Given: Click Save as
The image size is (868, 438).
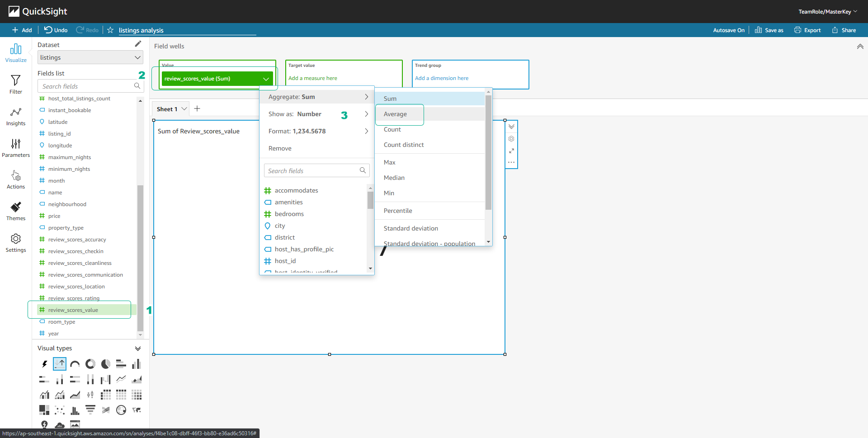Looking at the screenshot, I should [769, 30].
